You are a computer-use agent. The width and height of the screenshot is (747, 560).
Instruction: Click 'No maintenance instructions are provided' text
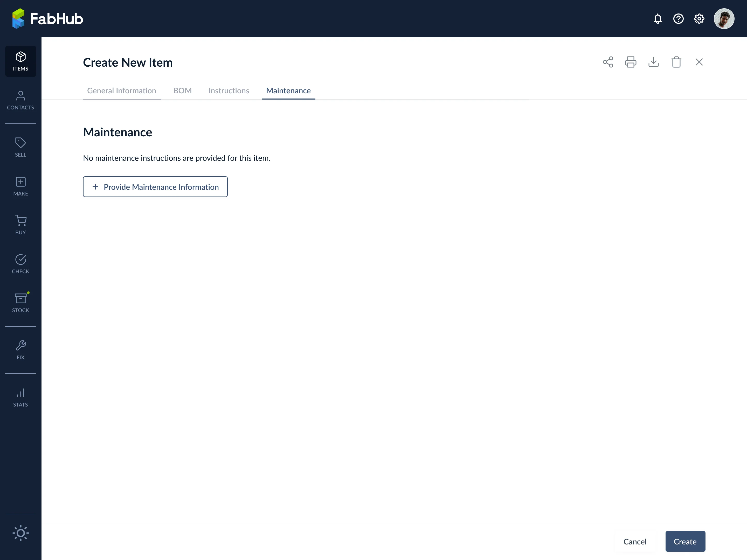177,158
